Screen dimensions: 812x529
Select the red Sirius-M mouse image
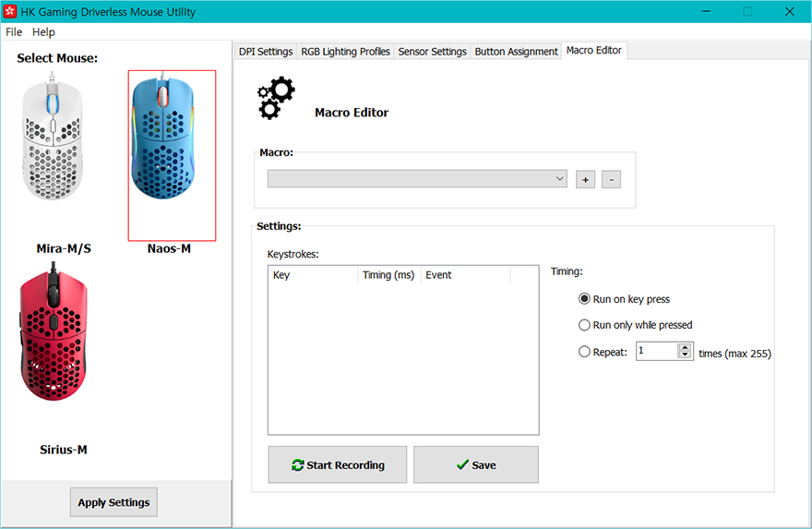click(53, 331)
